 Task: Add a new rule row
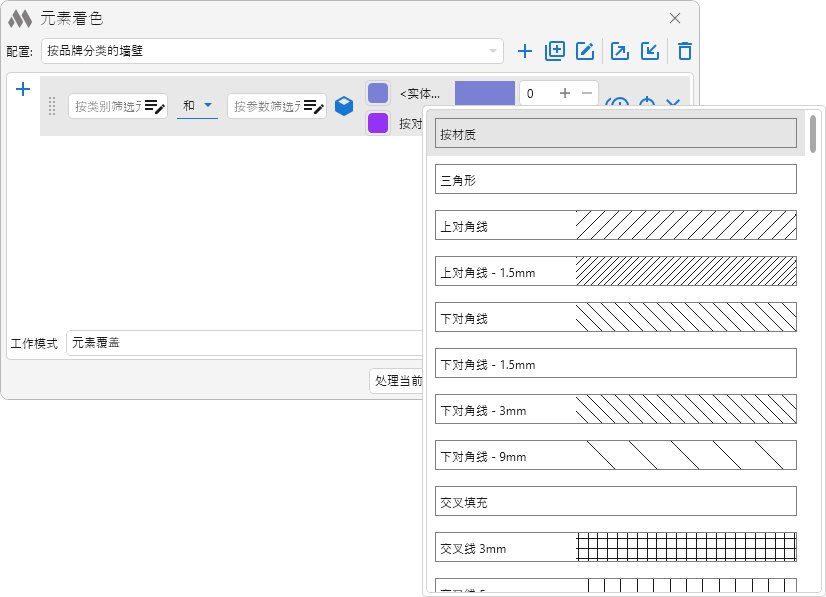(23, 89)
